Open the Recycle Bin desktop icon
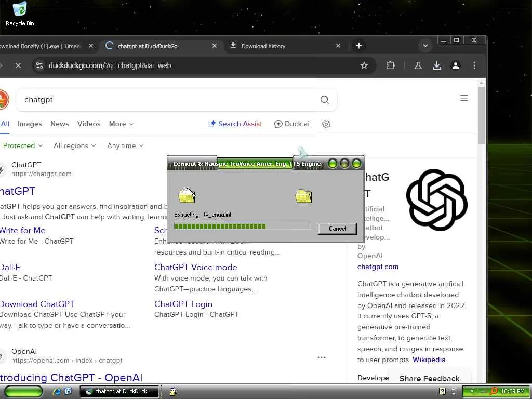The image size is (532, 399). click(x=20, y=14)
